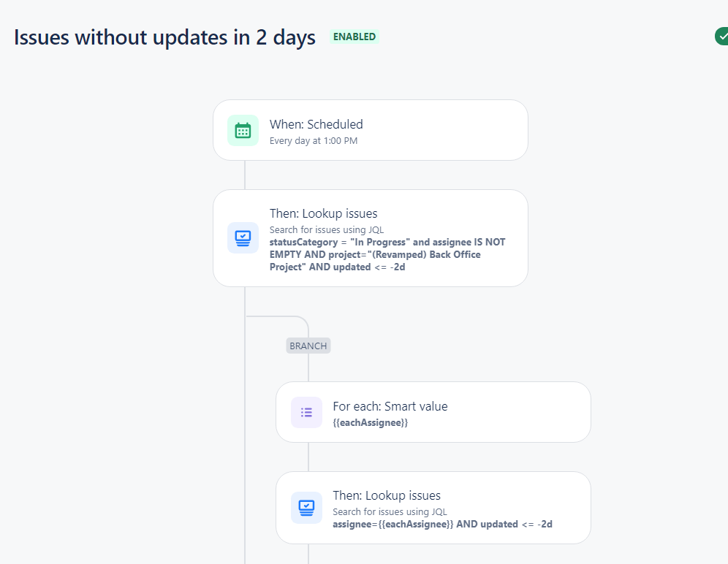Select the Scheduled trigger calendar icon

pos(242,129)
